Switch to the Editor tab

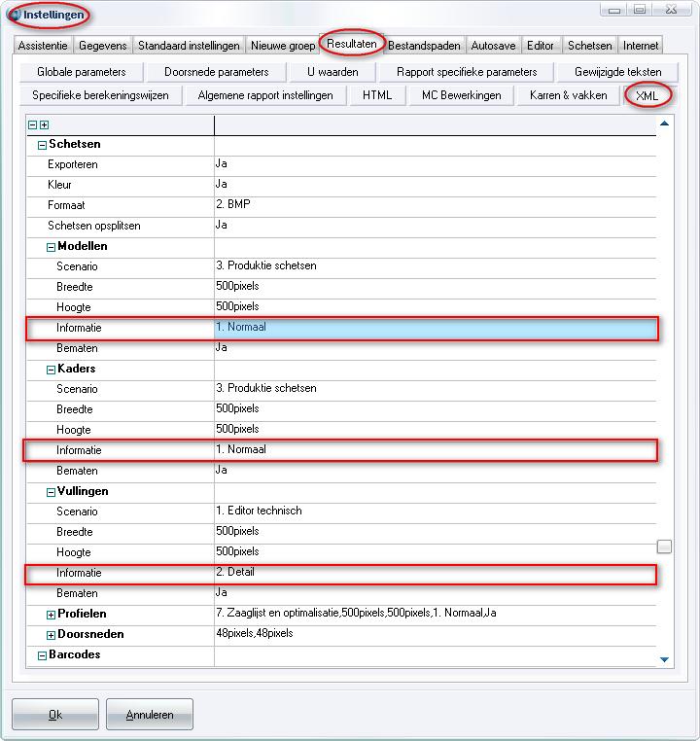540,46
